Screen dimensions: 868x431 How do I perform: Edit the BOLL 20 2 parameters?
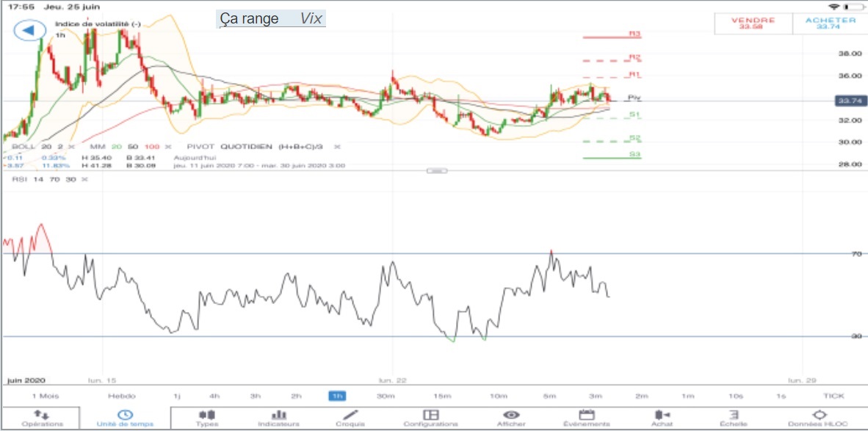point(36,147)
